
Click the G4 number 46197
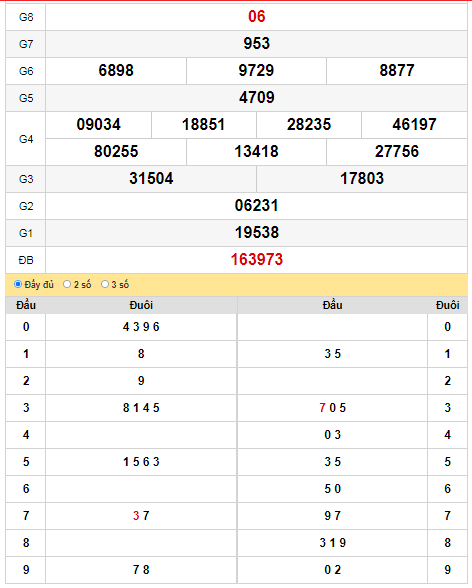coord(414,124)
